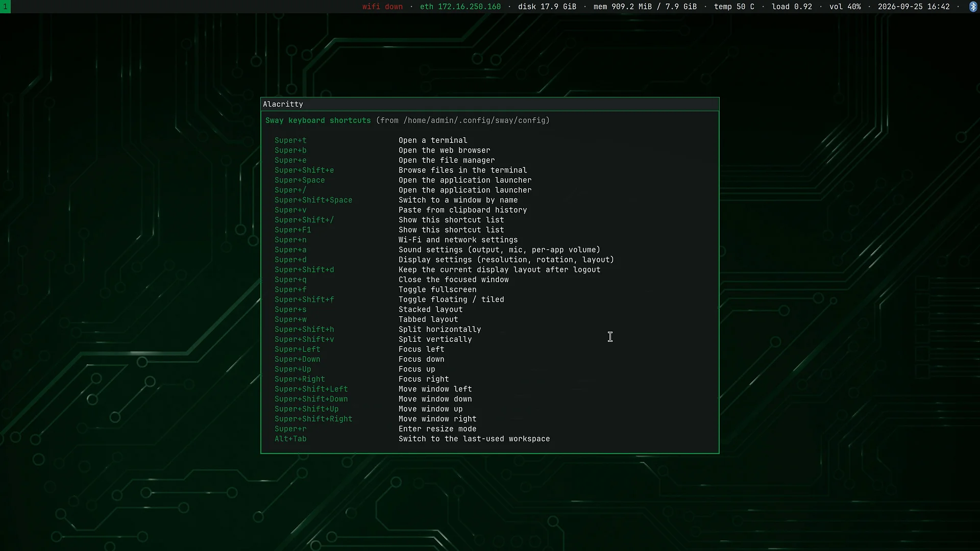This screenshot has width=980, height=551.
Task: Click 'Toggle floating / tiled' description
Action: (451, 299)
